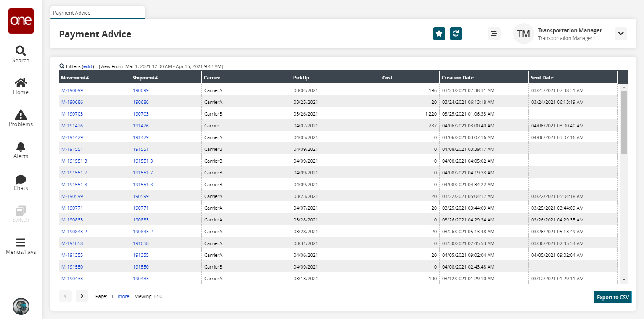This screenshot has height=319, width=644.
Task: Open Chats from the sidebar
Action: 21,182
